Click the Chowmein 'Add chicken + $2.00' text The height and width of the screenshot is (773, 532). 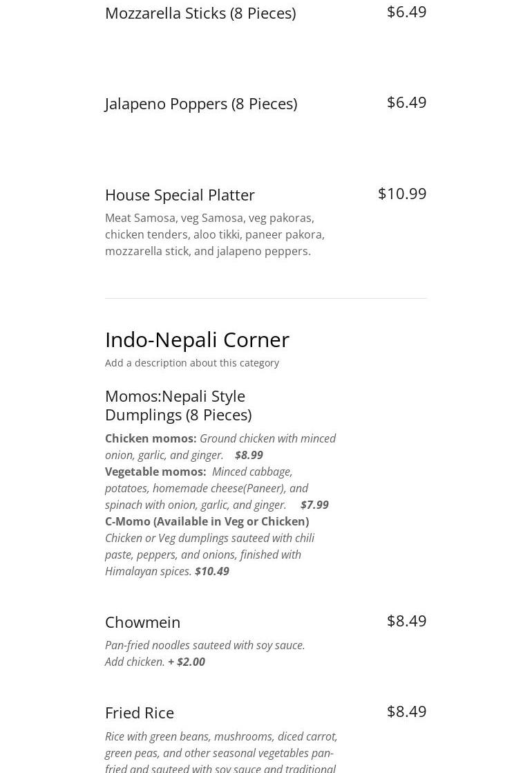pos(155,662)
